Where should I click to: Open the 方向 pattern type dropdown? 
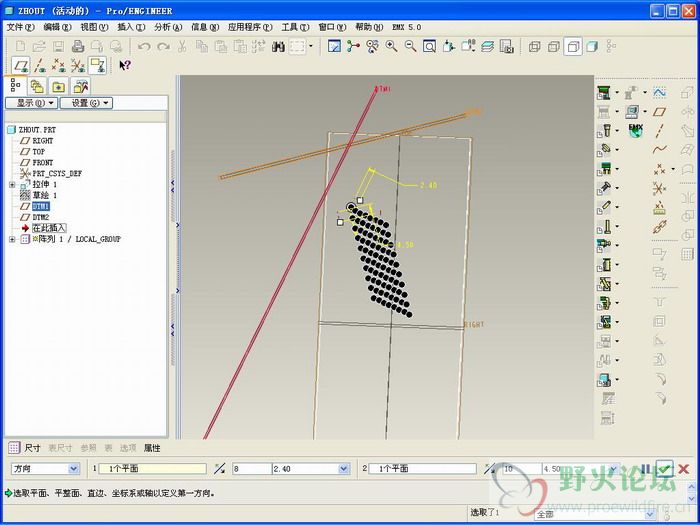[73, 469]
